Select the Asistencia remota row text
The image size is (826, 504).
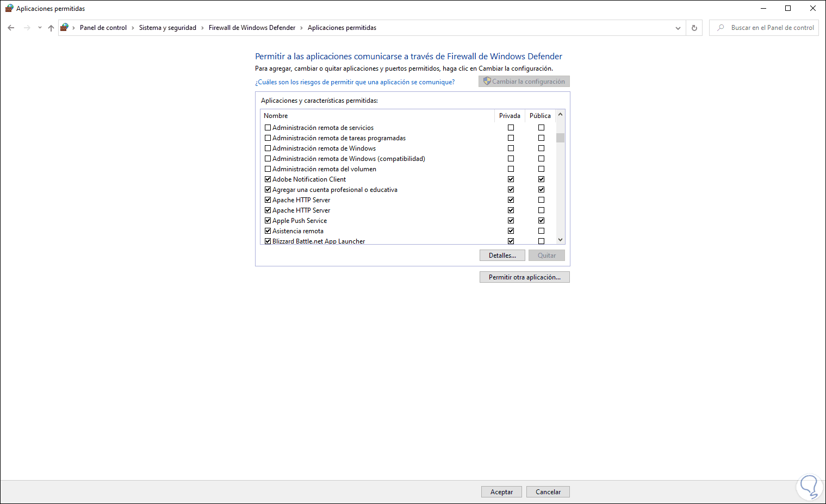(x=298, y=231)
